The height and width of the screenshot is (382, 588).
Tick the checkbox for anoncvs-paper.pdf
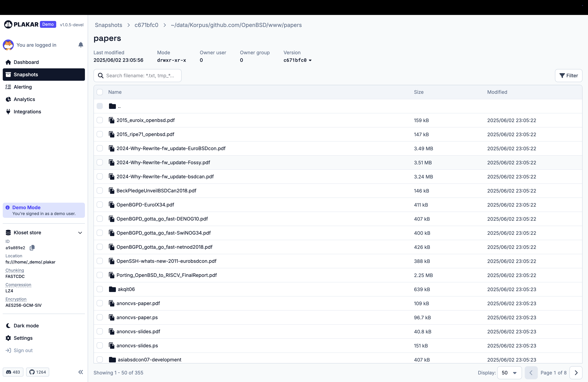click(100, 303)
